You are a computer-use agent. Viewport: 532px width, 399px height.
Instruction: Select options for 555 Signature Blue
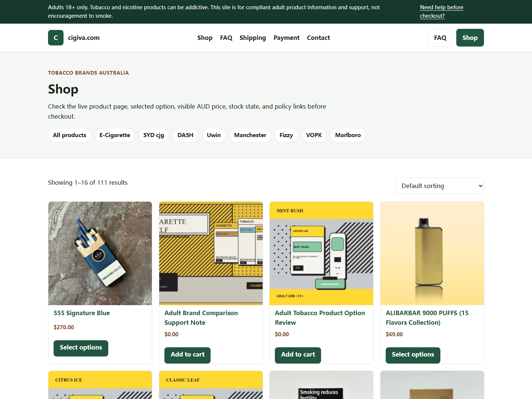(x=81, y=348)
